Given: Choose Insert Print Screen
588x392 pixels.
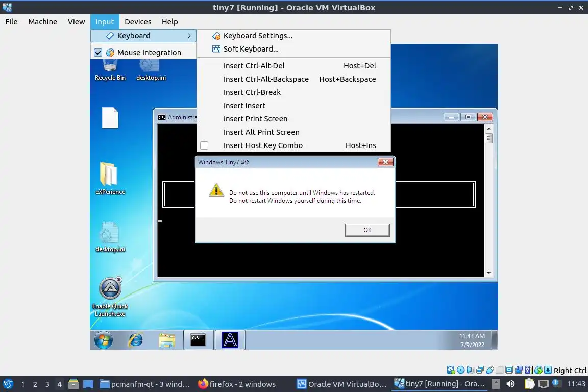Looking at the screenshot, I should click(x=293, y=119).
